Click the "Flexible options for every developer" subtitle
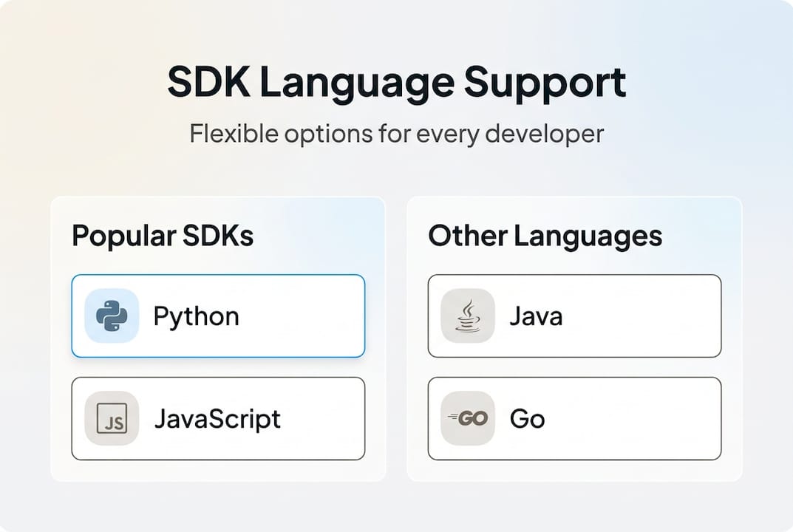 [396, 134]
